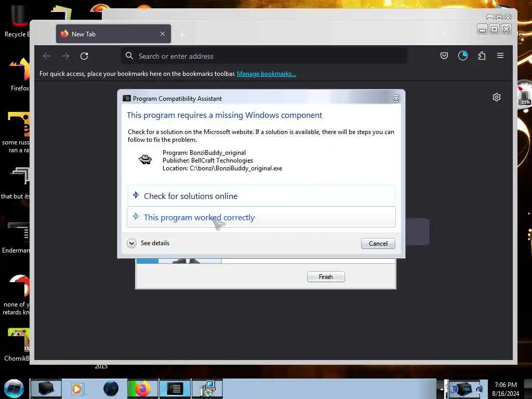Click the taskbar clock showing 7:06 PM
532x399 pixels.
pyautogui.click(x=506, y=389)
